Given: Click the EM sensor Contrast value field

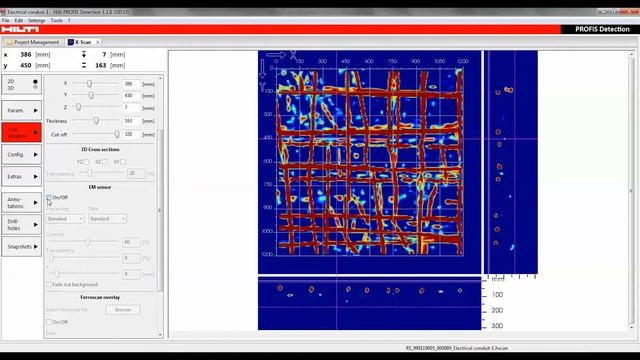Looking at the screenshot, I should click(131, 242).
